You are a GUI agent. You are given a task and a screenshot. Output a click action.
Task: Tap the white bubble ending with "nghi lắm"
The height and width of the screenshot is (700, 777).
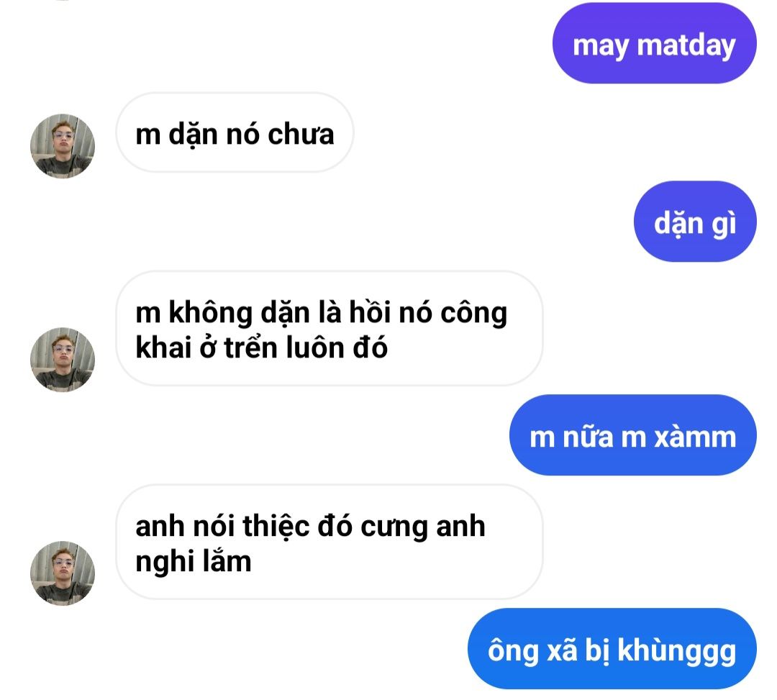(x=329, y=542)
